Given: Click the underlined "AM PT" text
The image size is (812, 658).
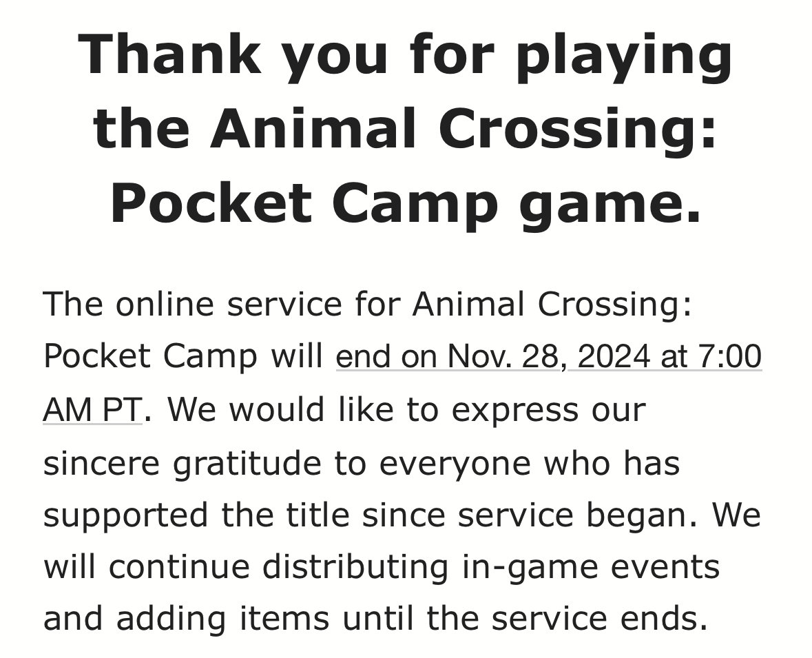Looking at the screenshot, I should pyautogui.click(x=92, y=410).
